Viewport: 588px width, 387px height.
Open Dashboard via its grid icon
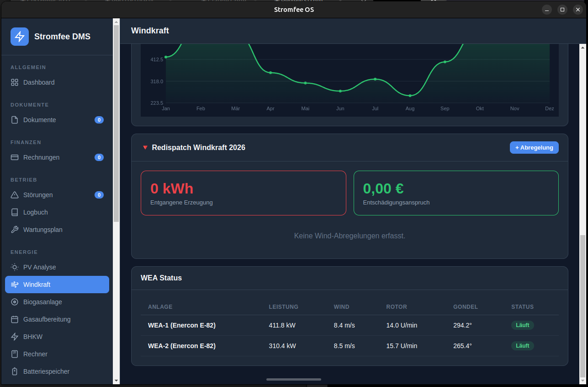tap(15, 82)
